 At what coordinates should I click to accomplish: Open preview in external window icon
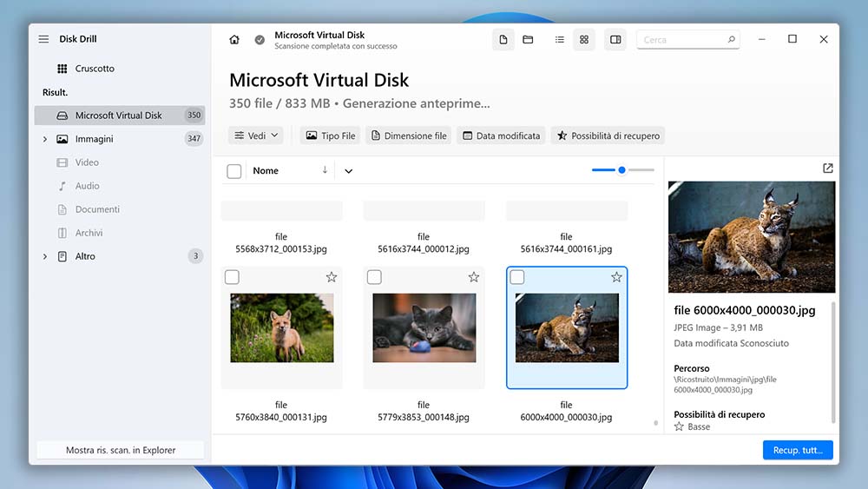827,168
